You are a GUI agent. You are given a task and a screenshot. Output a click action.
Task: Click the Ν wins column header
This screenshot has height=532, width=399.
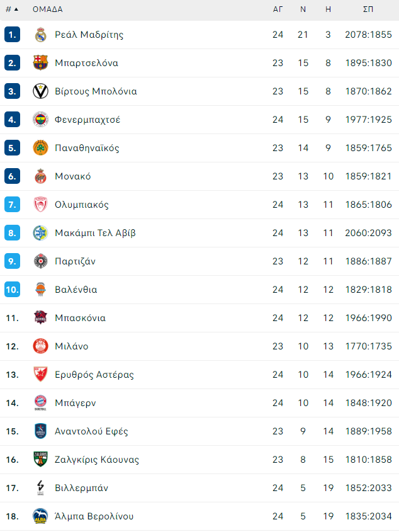[303, 9]
